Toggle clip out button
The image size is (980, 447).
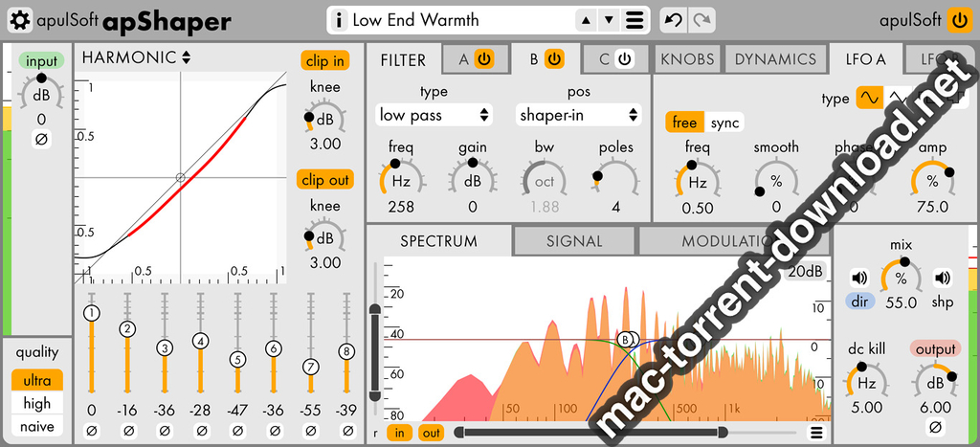(x=325, y=180)
